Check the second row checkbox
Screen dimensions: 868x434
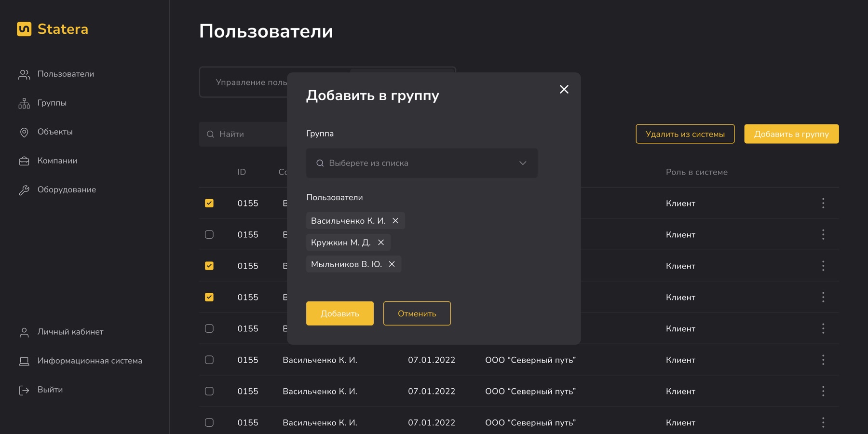(209, 234)
